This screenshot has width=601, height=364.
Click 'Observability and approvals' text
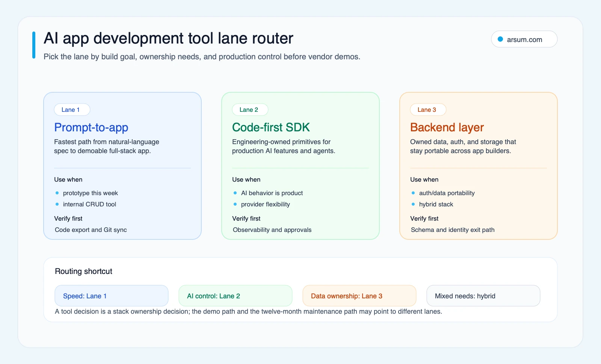(x=272, y=230)
